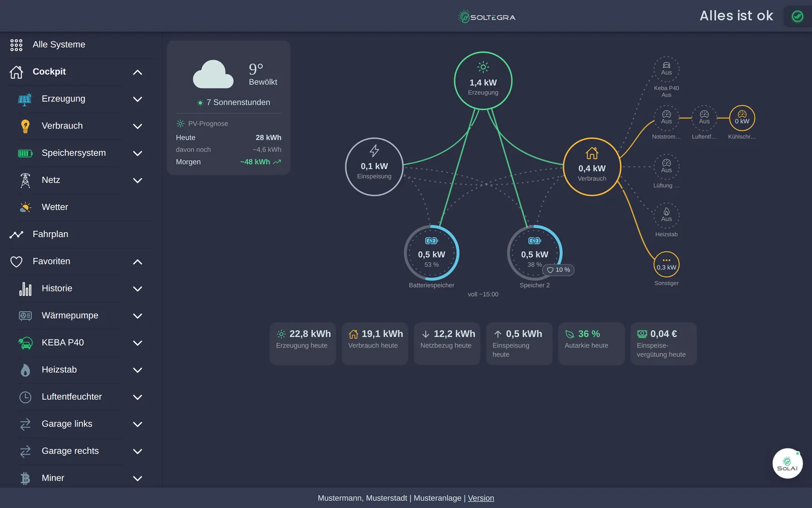Open the Alle Systeme grid icon
This screenshot has height=508, width=812.
click(x=16, y=45)
